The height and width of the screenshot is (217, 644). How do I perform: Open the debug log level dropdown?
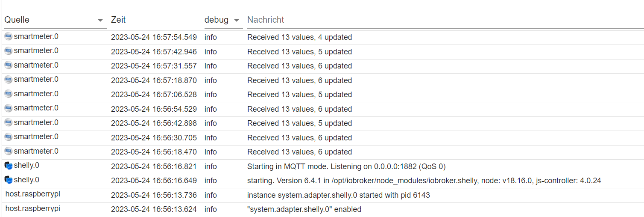[223, 20]
